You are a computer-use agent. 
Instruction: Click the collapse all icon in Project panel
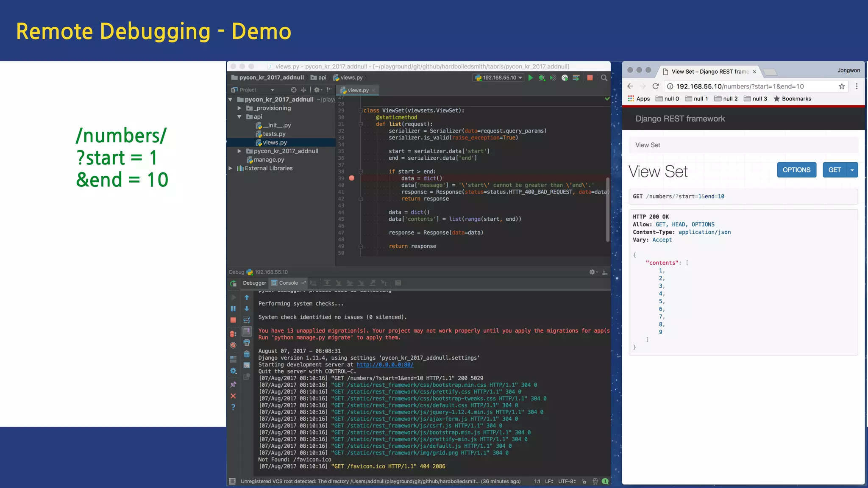(x=303, y=90)
